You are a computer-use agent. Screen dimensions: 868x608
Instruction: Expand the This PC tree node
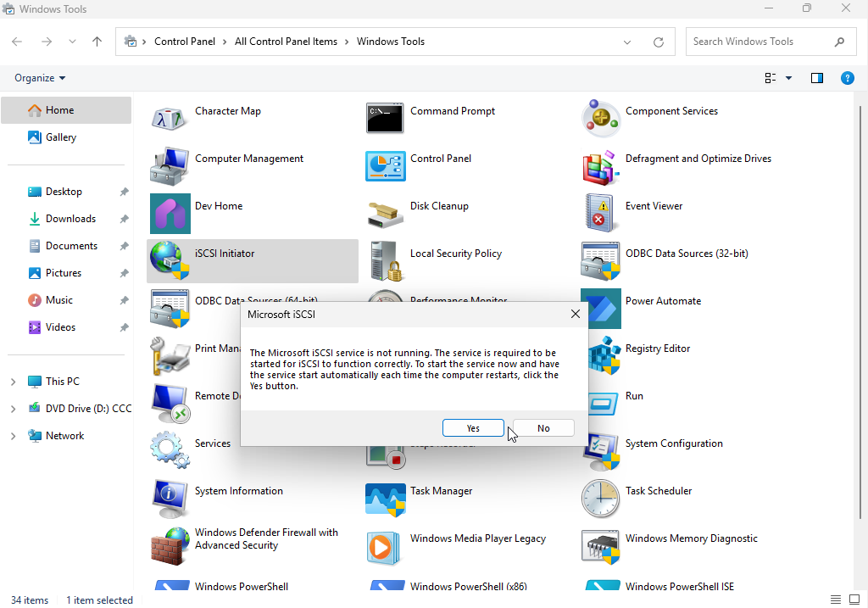point(13,382)
